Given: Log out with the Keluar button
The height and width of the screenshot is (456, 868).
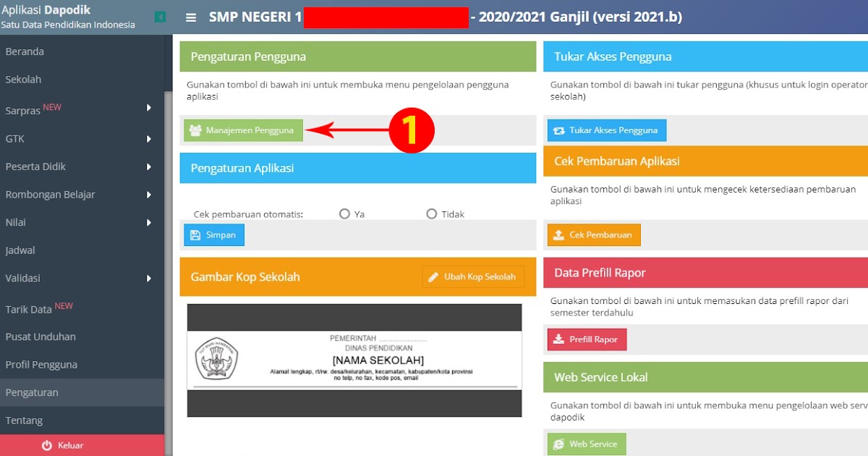Looking at the screenshot, I should click(82, 445).
